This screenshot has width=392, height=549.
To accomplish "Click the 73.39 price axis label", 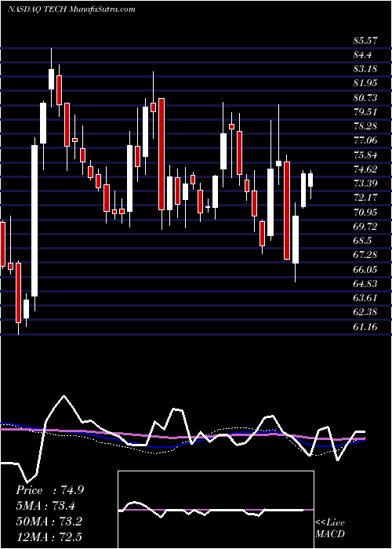I will pos(365,184).
